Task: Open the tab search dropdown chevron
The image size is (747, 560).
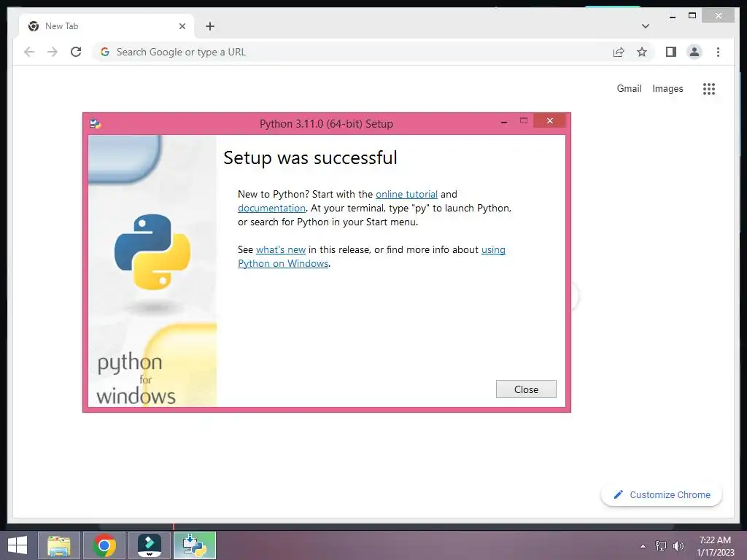Action: pos(646,26)
